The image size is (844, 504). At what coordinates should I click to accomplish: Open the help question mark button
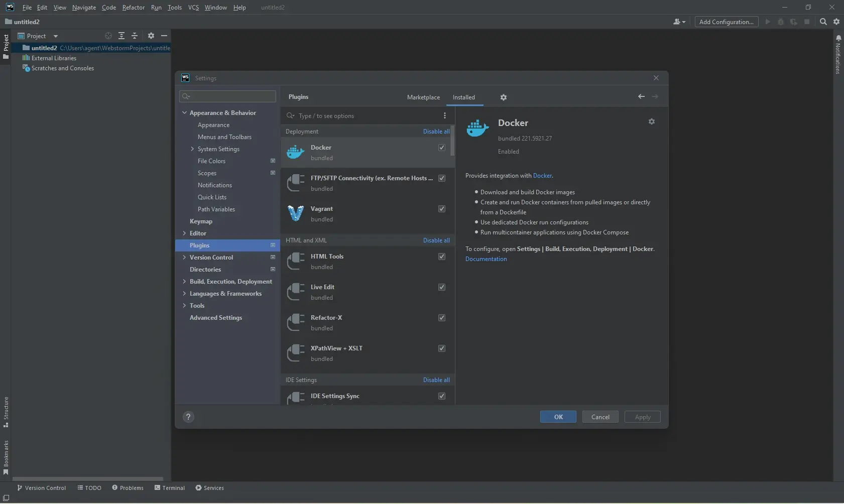pos(188,417)
